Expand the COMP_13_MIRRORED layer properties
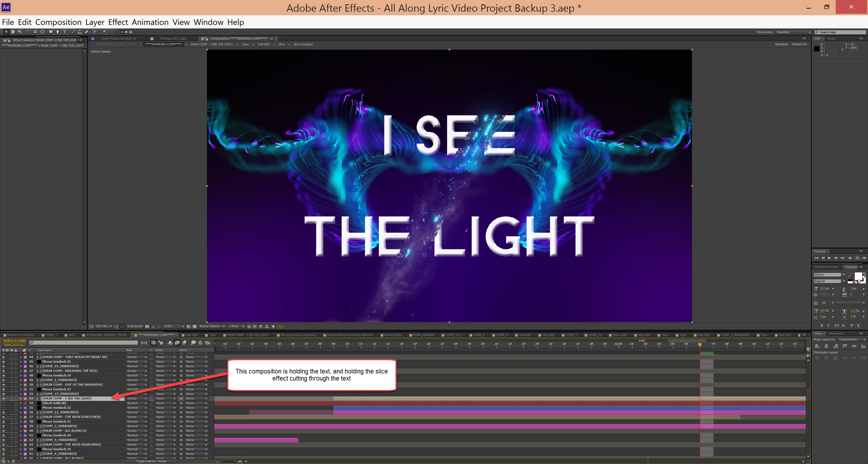This screenshot has height=464, width=868. [x=21, y=394]
